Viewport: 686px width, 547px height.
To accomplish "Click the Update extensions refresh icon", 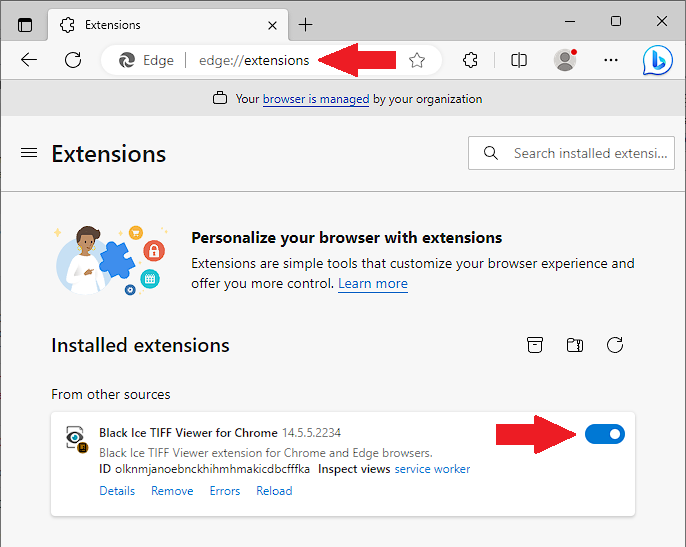I will [x=615, y=345].
